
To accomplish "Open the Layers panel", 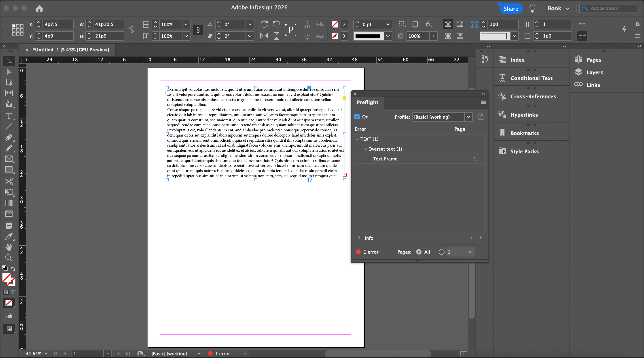I will tap(595, 72).
